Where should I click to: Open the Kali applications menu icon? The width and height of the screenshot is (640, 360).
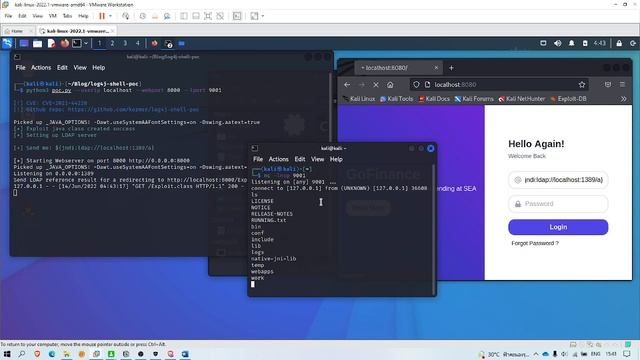pos(7,43)
